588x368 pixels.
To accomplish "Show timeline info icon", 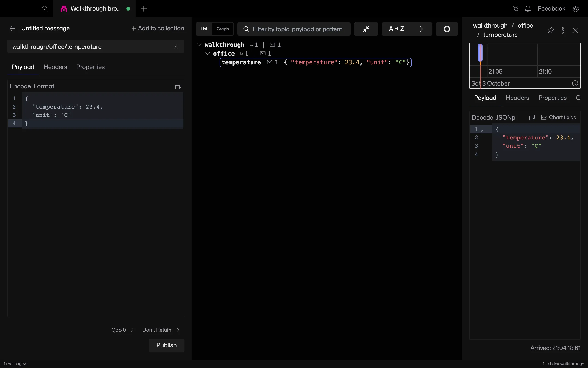I will coord(575,83).
